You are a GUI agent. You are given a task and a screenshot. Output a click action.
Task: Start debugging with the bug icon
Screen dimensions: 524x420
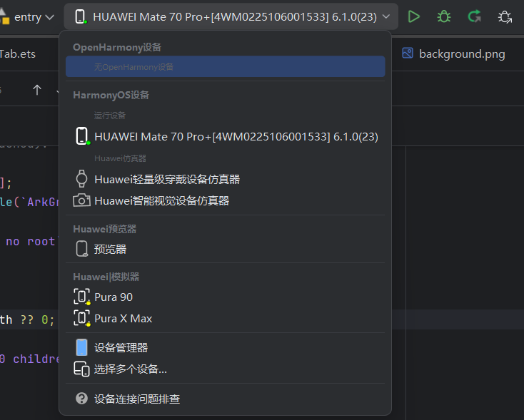click(444, 16)
